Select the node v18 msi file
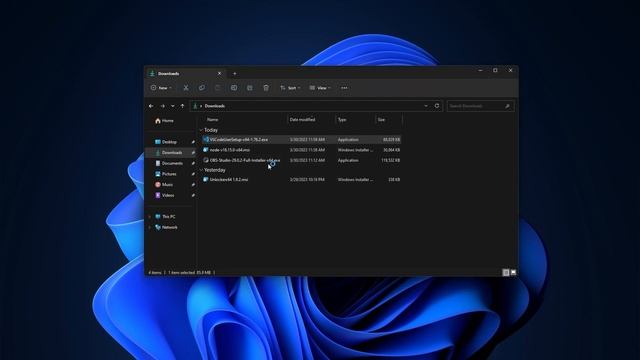 pyautogui.click(x=301, y=150)
